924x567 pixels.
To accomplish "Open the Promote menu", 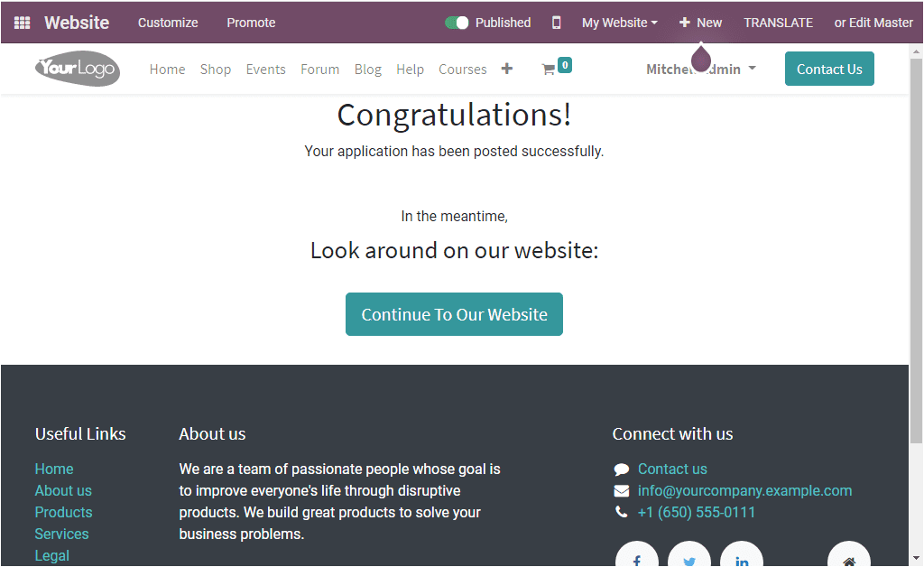I will pos(251,23).
